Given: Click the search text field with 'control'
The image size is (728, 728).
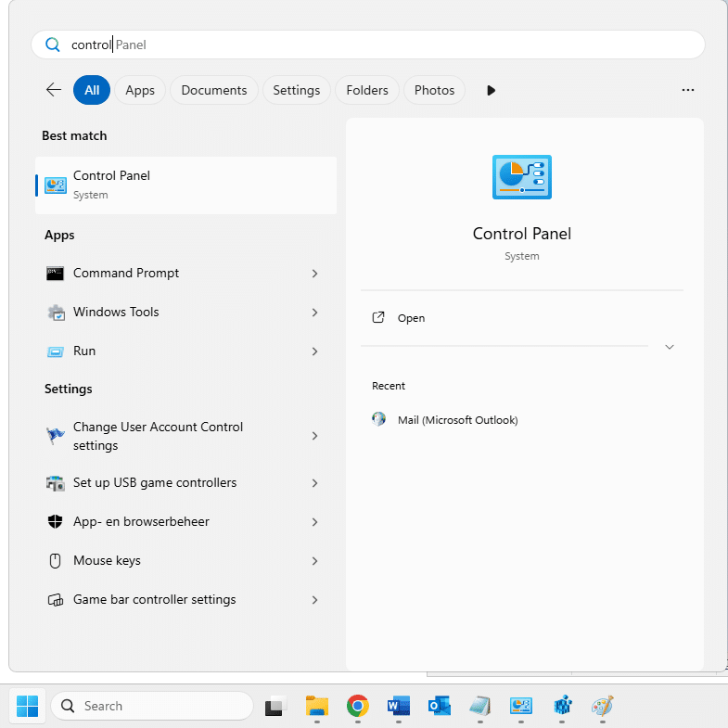Looking at the screenshot, I should (368, 45).
